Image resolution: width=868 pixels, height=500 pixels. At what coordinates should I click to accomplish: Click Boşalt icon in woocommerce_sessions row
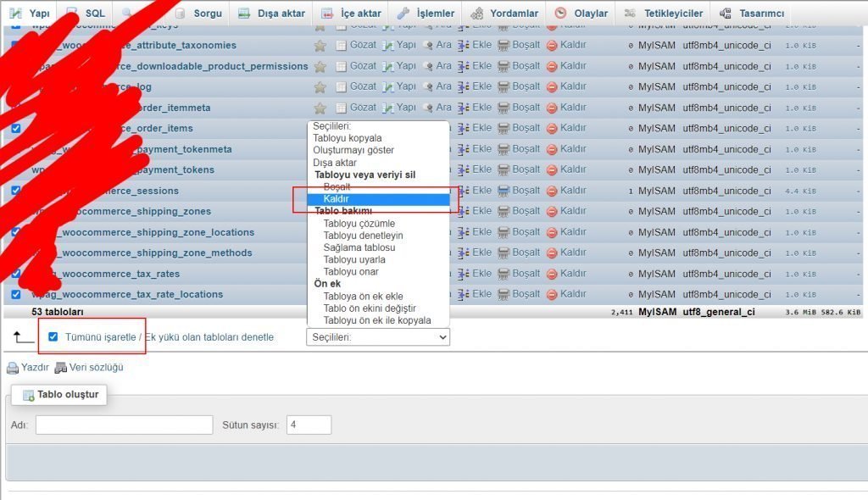pos(504,191)
